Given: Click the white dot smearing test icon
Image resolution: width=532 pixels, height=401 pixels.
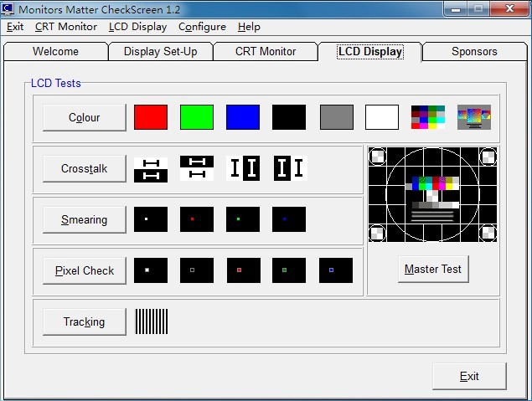Looking at the screenshot, I should pyautogui.click(x=151, y=219).
